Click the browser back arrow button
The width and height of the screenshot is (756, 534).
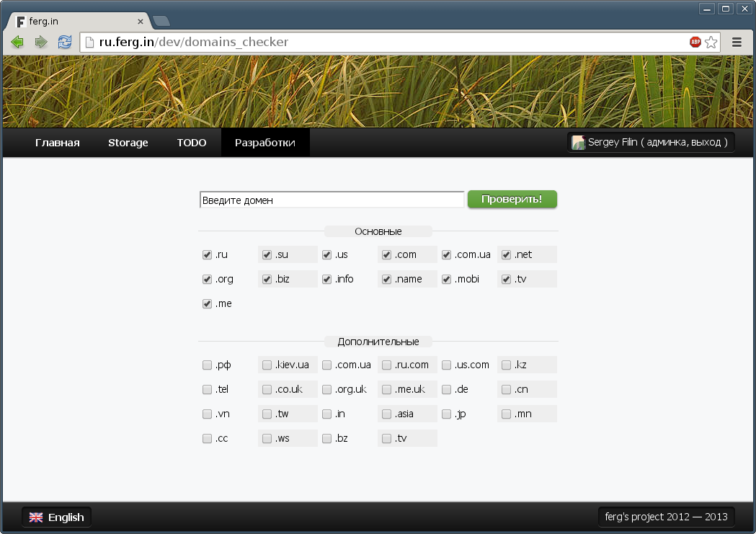17,42
